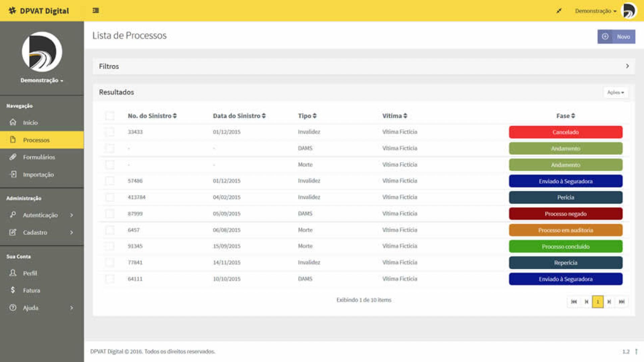Open Formulários in the sidebar
This screenshot has height=362, width=644.
click(39, 157)
